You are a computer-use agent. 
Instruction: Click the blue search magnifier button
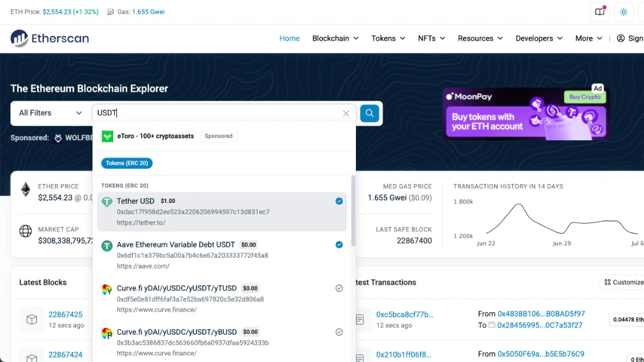click(x=369, y=113)
